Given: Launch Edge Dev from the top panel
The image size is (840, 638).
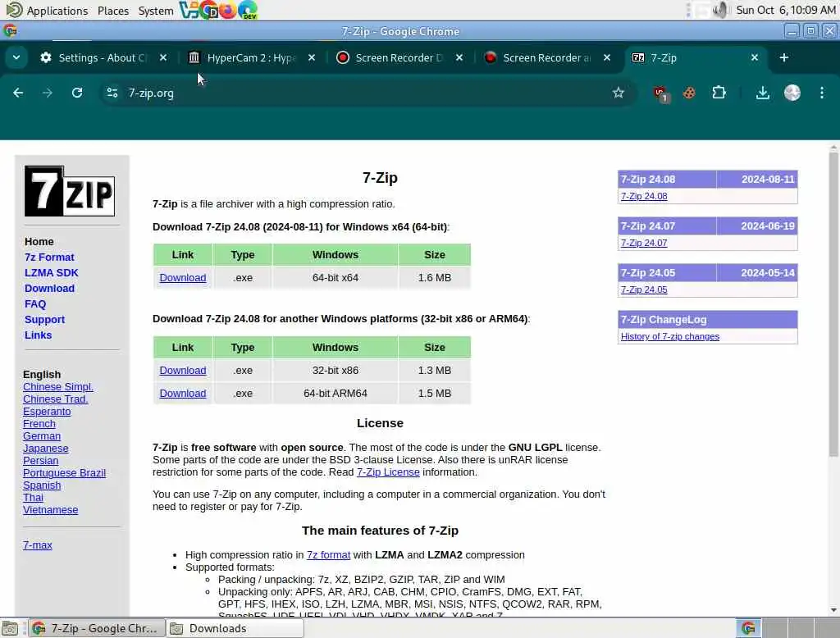Looking at the screenshot, I should tap(248, 10).
